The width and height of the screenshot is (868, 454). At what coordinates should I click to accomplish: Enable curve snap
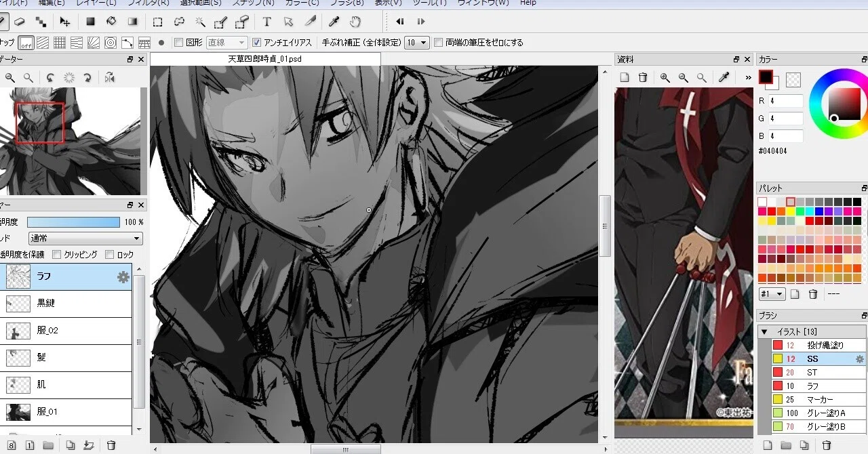127,43
